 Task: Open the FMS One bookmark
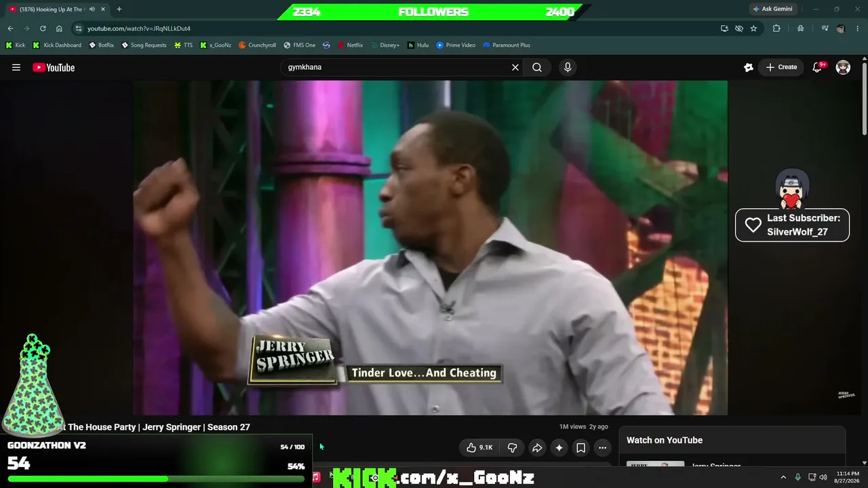click(299, 45)
